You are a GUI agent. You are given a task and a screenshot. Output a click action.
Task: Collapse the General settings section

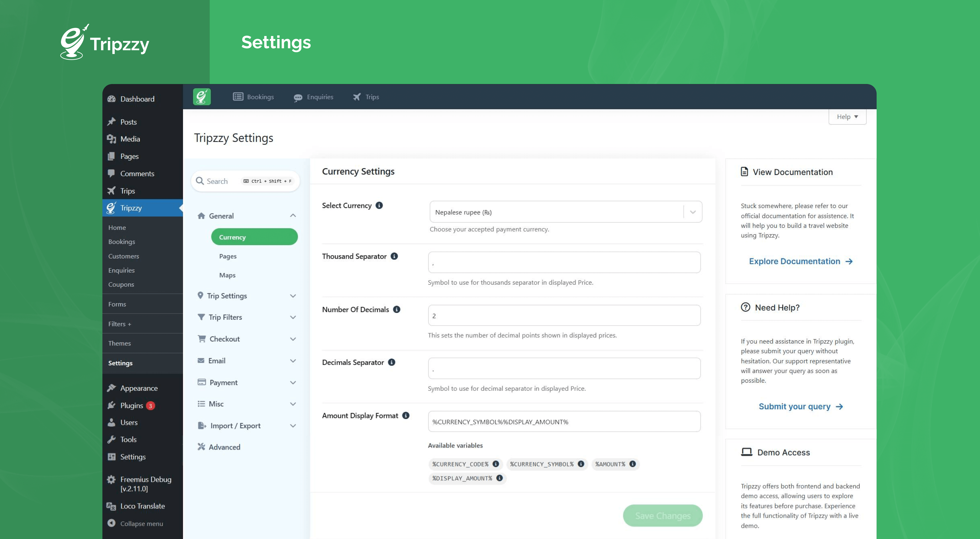[x=246, y=216]
